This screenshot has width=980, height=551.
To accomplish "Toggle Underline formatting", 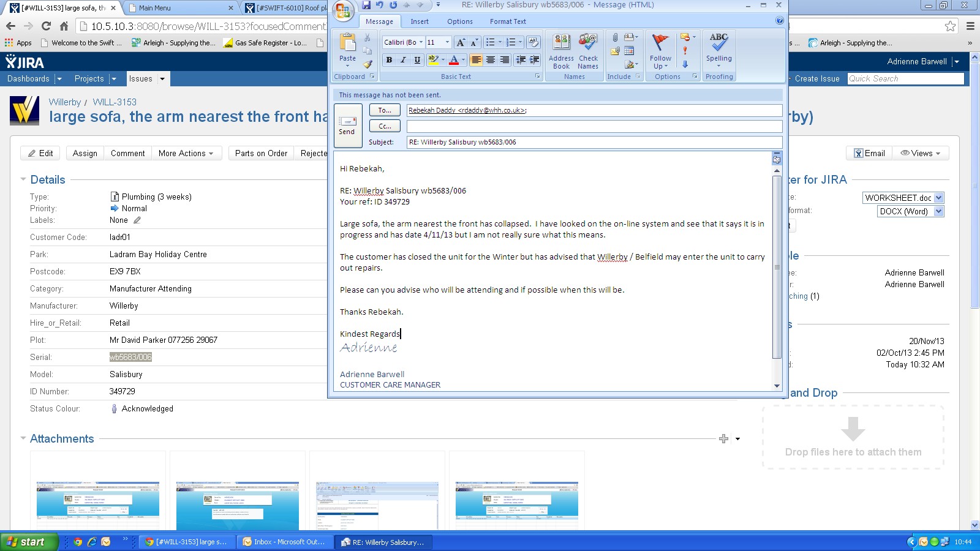I will 417,59.
